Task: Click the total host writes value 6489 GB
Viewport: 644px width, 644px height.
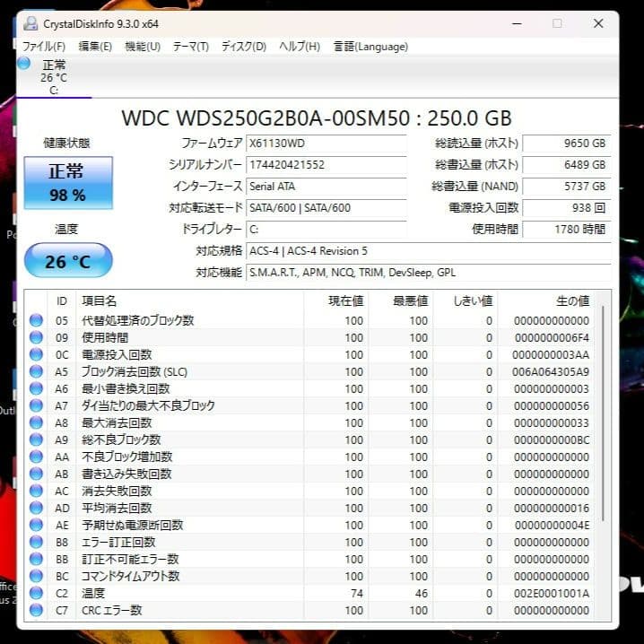Action: (x=567, y=165)
